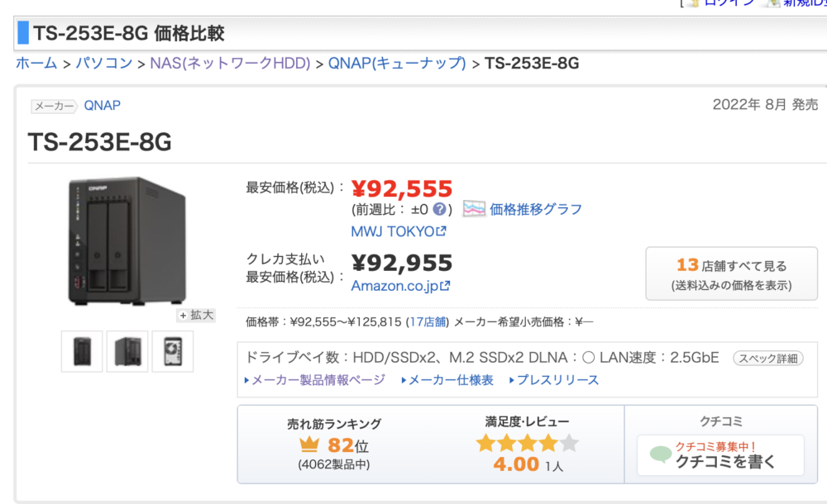Enlarge the product image with 拡大

[x=196, y=315]
